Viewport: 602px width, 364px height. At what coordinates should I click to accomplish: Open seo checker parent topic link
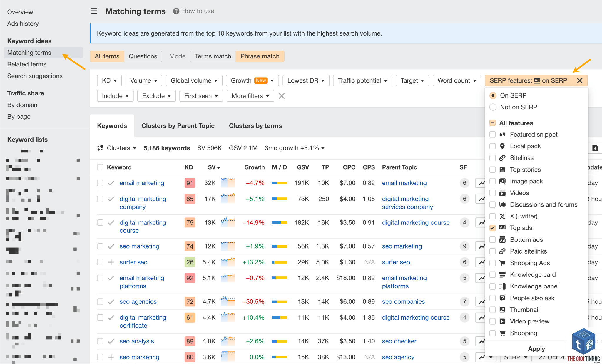click(x=399, y=341)
